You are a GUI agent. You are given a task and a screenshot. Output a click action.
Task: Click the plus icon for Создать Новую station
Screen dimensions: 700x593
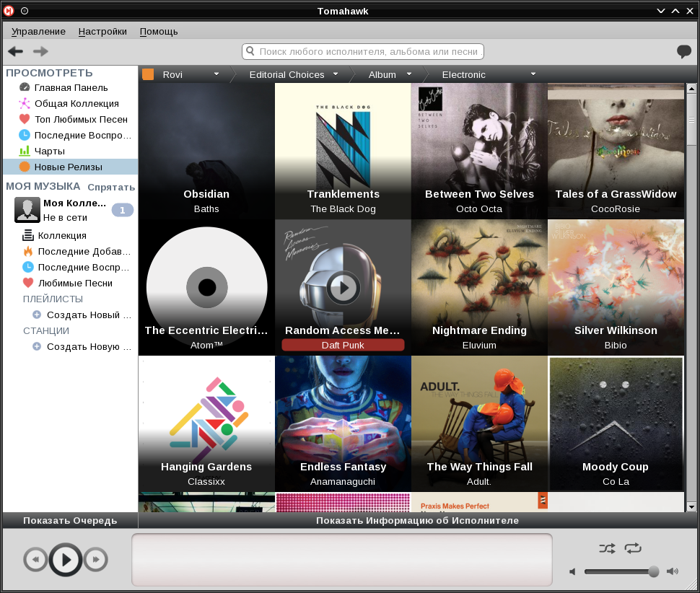[37, 346]
